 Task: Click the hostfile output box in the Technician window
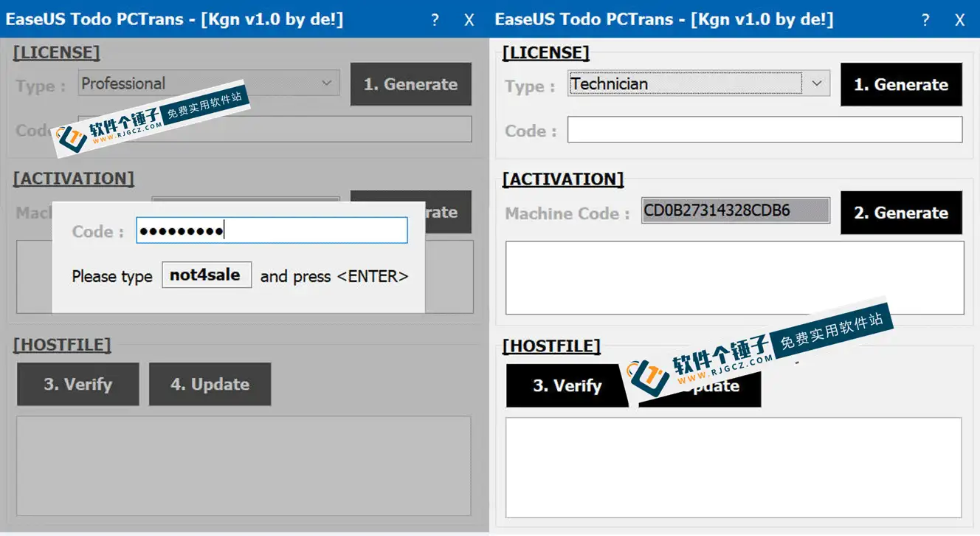tap(734, 467)
